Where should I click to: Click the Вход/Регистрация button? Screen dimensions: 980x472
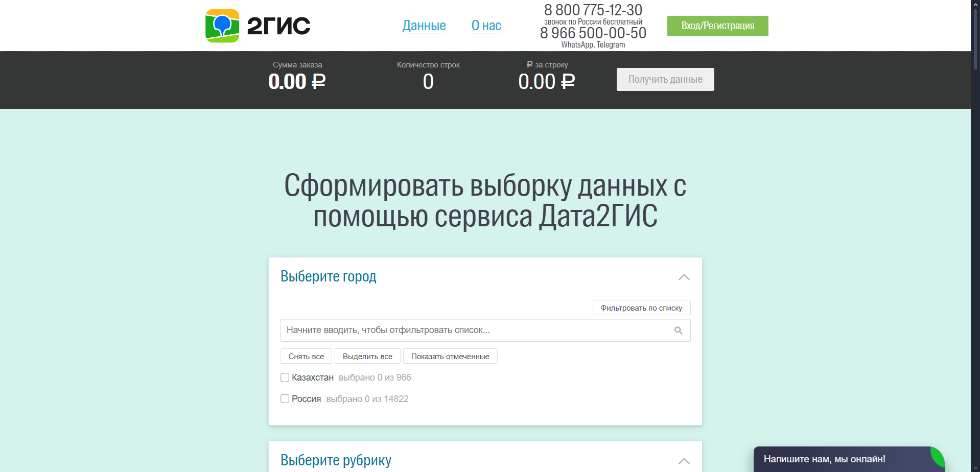point(718,26)
